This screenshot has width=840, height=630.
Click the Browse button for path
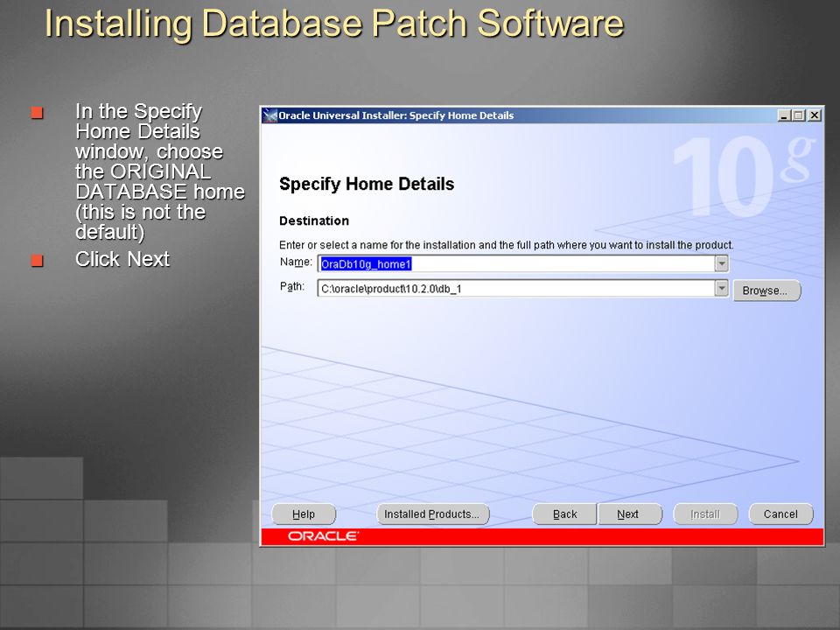(766, 290)
